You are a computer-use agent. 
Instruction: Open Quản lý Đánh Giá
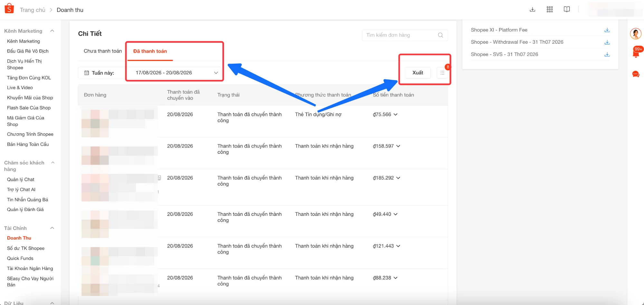click(x=25, y=209)
